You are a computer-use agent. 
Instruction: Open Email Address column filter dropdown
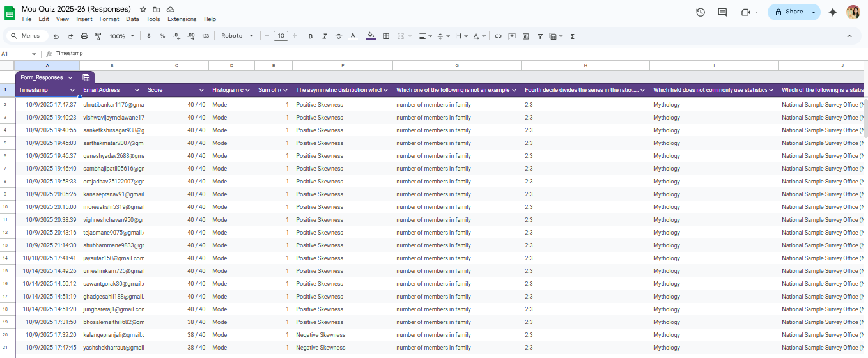tap(136, 90)
